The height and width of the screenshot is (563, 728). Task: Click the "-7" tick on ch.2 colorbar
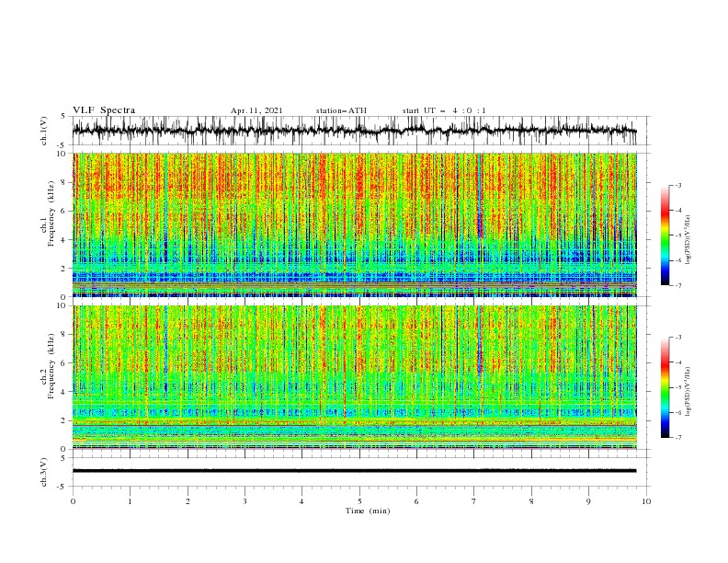[677, 437]
